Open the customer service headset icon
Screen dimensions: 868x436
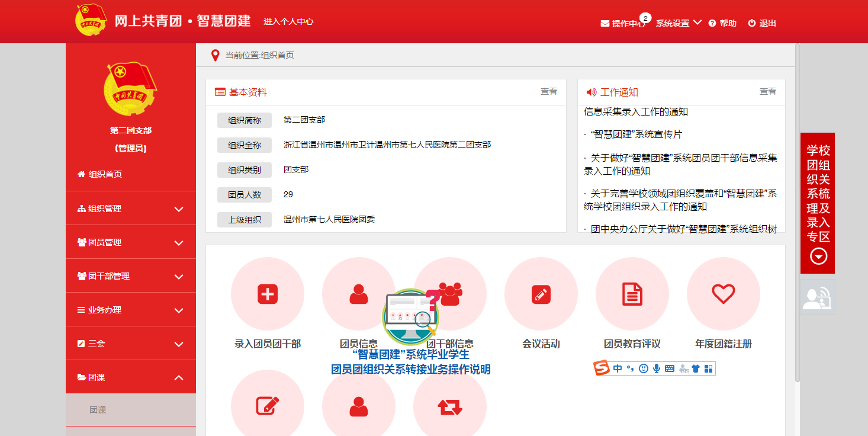tap(817, 297)
